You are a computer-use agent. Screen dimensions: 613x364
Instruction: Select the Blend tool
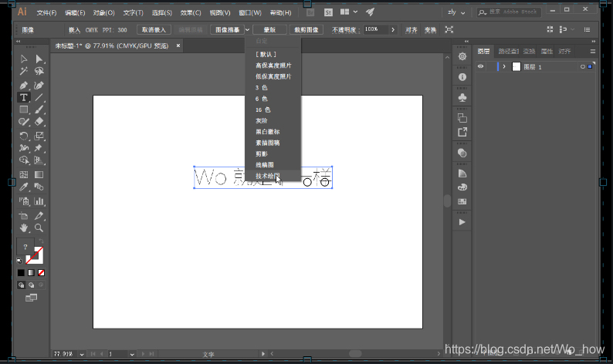tap(39, 187)
